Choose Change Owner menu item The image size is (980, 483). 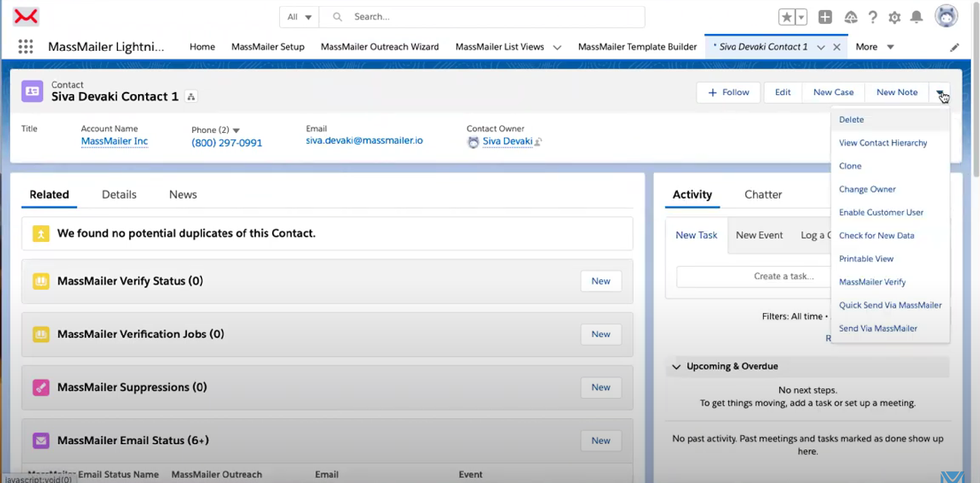[890, 189]
